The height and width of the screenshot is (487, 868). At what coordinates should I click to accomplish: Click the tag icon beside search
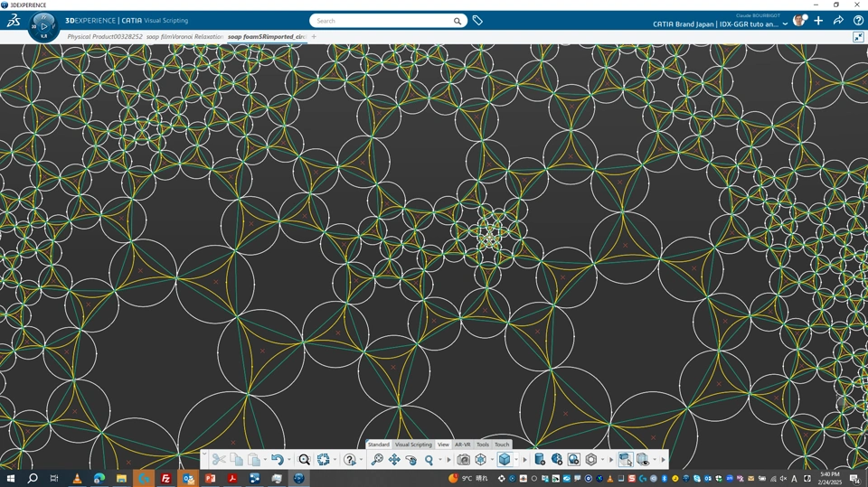click(x=477, y=21)
